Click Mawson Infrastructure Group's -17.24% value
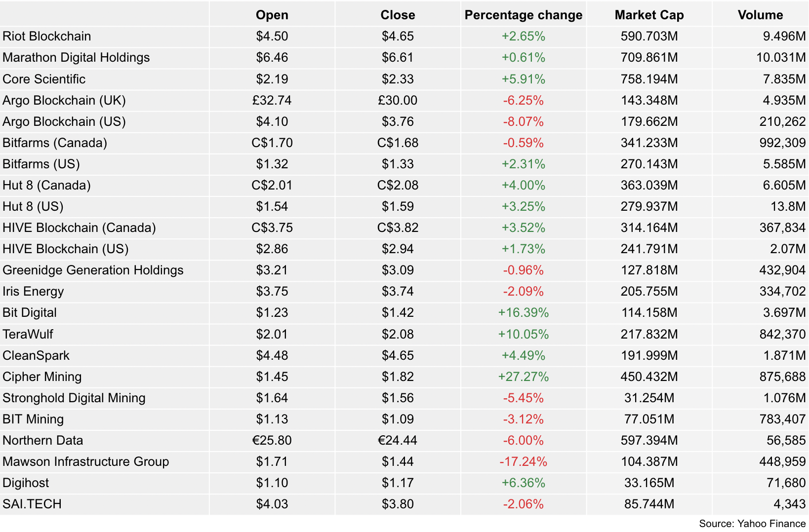Image resolution: width=809 pixels, height=532 pixels. (x=524, y=461)
